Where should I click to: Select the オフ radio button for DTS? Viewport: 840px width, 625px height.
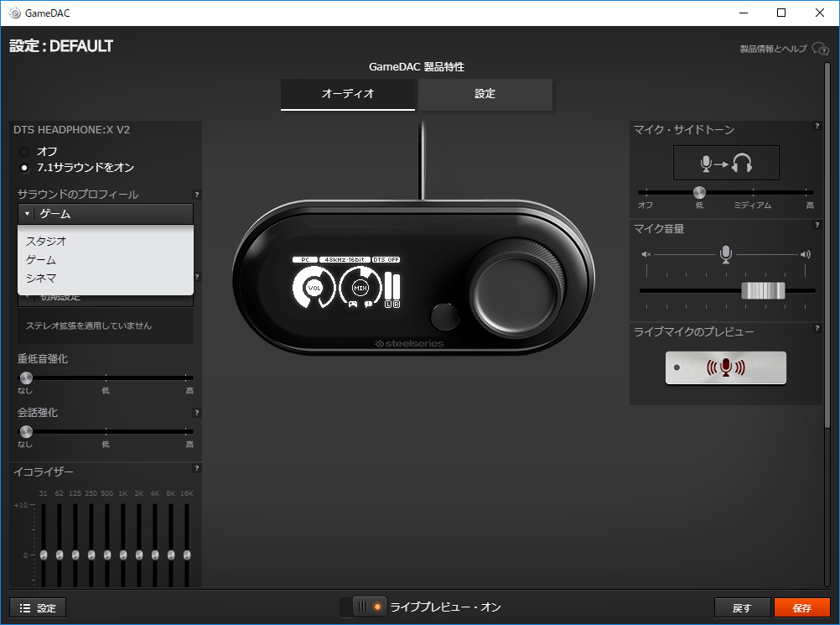pyautogui.click(x=24, y=152)
